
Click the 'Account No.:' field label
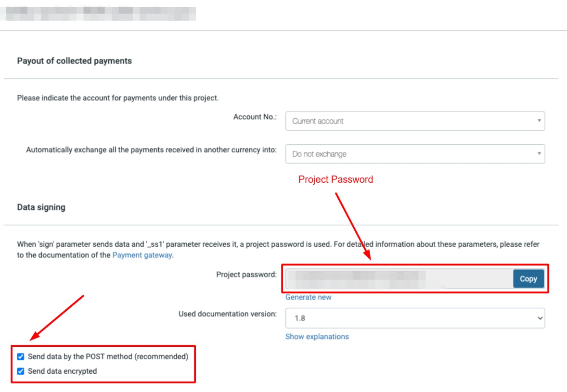point(255,117)
